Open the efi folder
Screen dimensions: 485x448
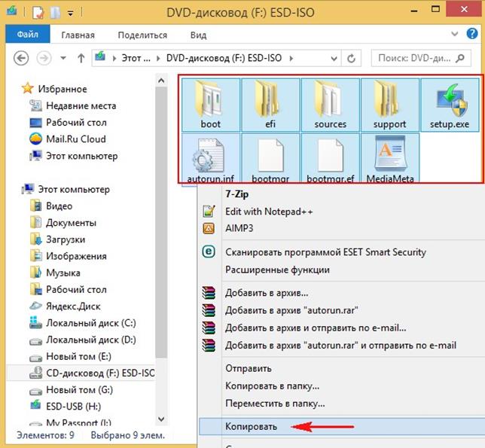[x=270, y=105]
